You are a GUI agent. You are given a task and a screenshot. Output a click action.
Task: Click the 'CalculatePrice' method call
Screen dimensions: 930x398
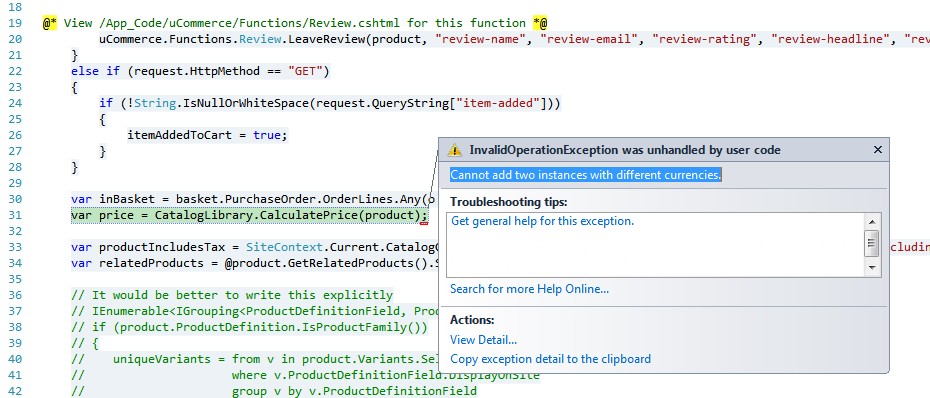point(309,215)
